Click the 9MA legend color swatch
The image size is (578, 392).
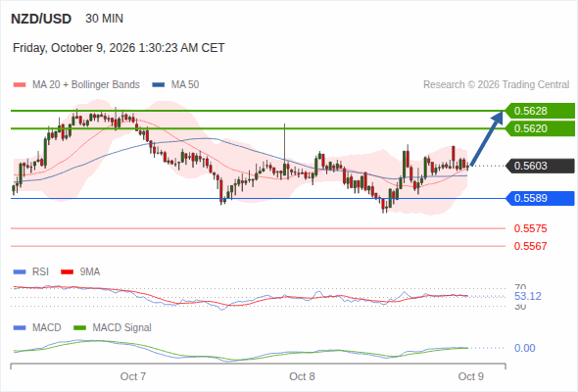(x=67, y=272)
